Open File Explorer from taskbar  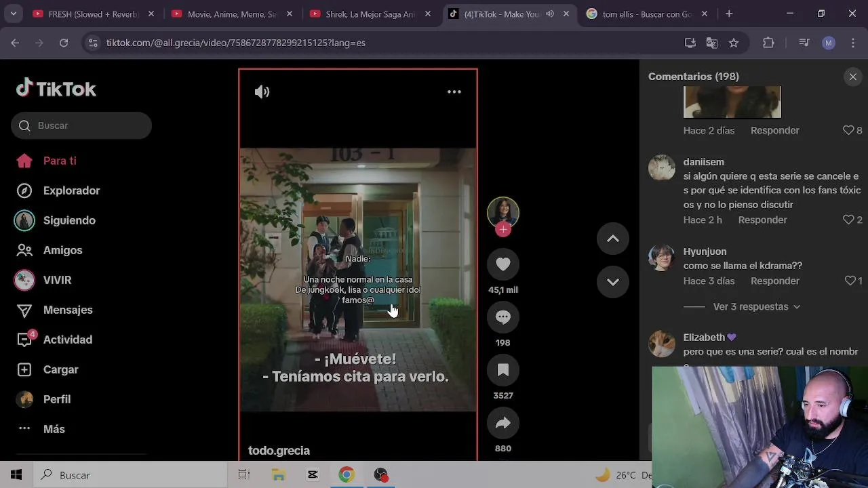(279, 475)
